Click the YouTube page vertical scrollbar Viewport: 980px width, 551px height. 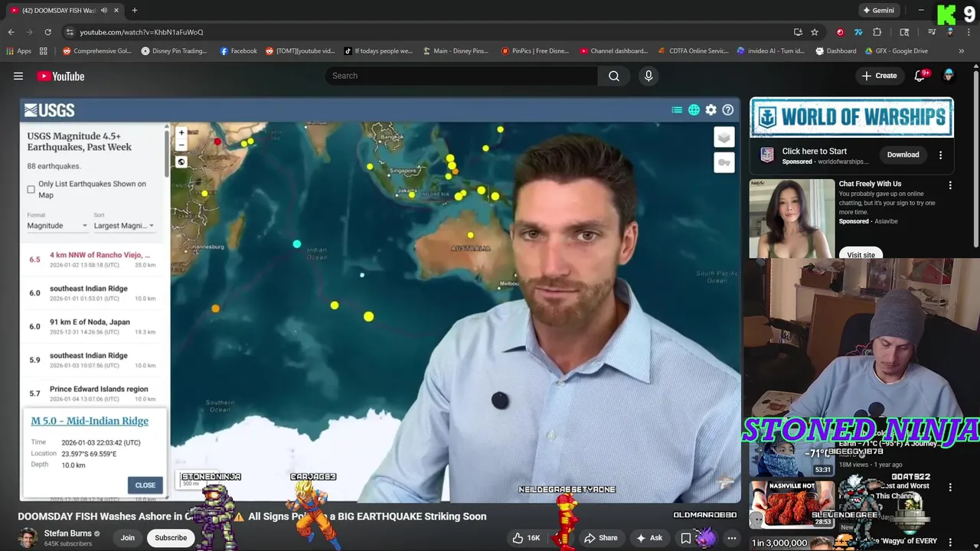click(976, 161)
